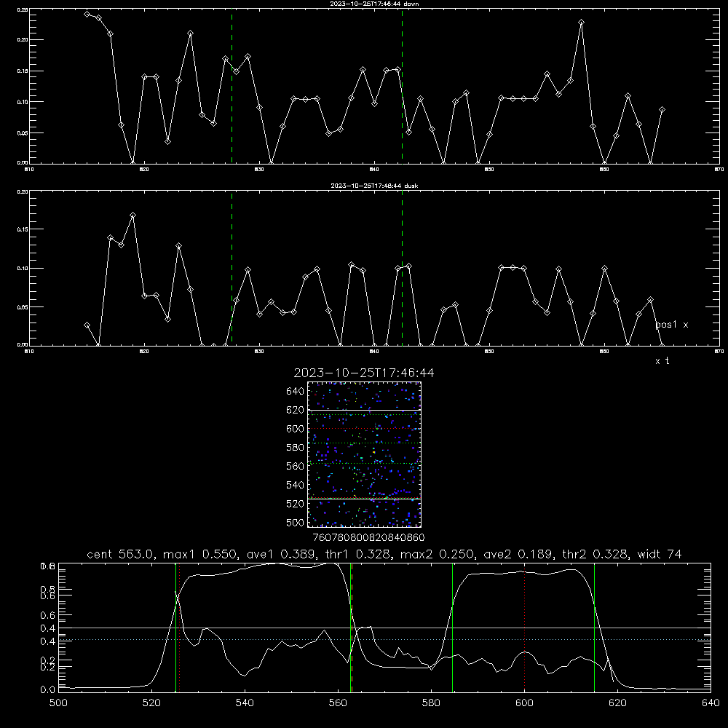The height and width of the screenshot is (728, 728).
Task: Click the red dotted horizontal line in heatmap
Action: click(365, 429)
